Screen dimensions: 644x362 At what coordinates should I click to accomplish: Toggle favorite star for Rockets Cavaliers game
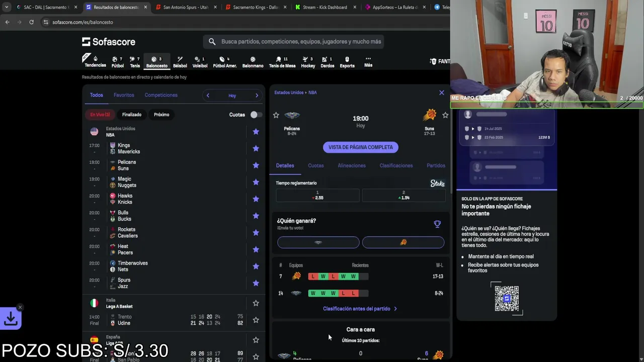[256, 233]
